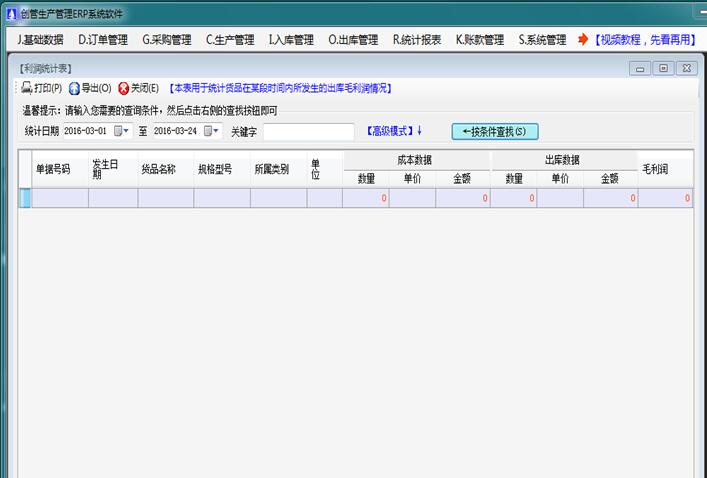The image size is (707, 478).
Task: Maximize the inner profit report window
Action: tap(663, 68)
